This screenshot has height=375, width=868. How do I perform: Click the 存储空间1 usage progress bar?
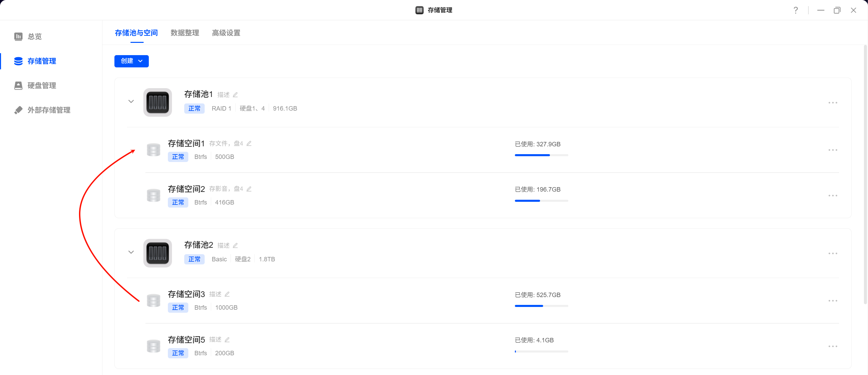point(541,155)
